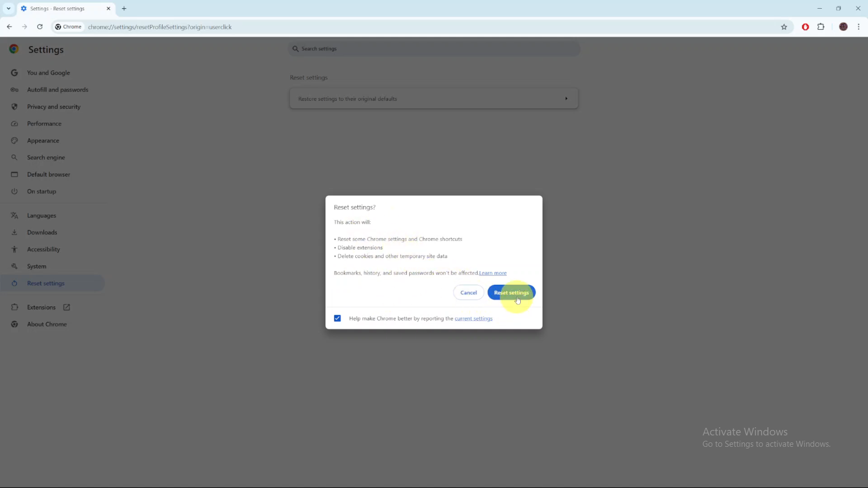Uncheck Help make Chrome better checkbox
Image resolution: width=868 pixels, height=488 pixels.
click(337, 318)
